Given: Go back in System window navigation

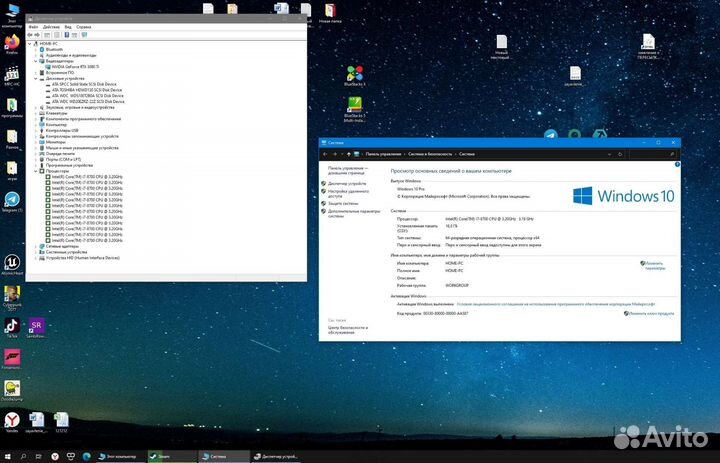Looking at the screenshot, I should coord(326,154).
